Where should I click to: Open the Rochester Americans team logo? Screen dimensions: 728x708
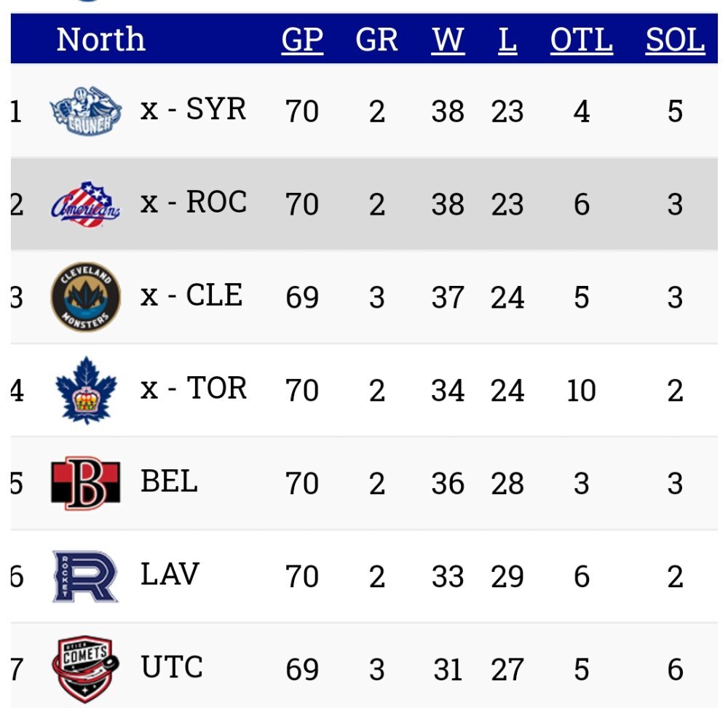tap(85, 204)
